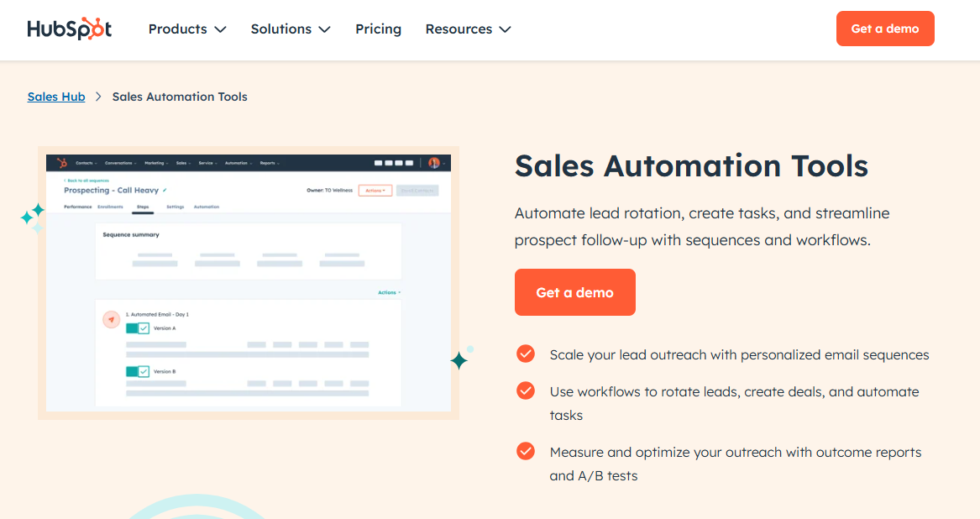Click the Contacts menu in the product screenshot
This screenshot has width=980, height=519.
[86, 163]
